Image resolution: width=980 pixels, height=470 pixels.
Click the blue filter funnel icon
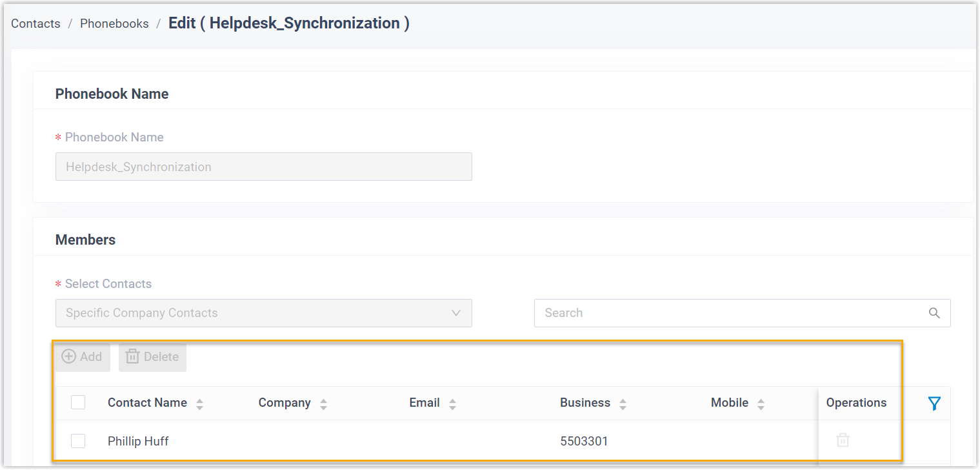934,404
